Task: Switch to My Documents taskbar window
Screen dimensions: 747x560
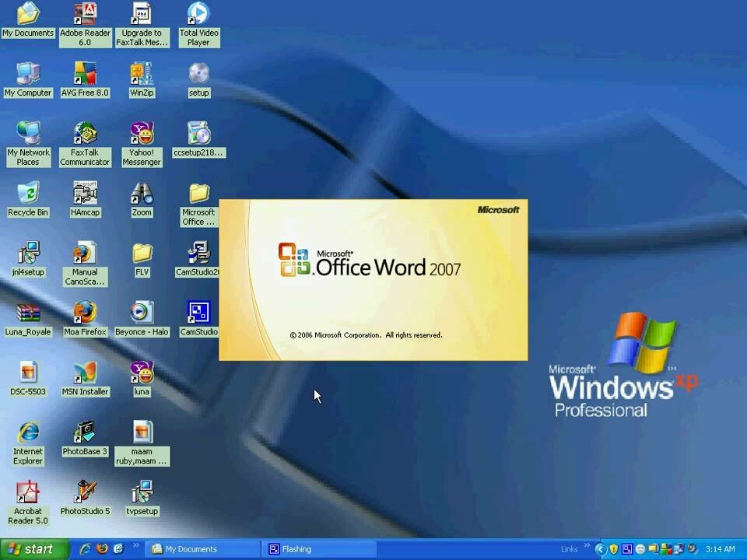Action: 202,550
